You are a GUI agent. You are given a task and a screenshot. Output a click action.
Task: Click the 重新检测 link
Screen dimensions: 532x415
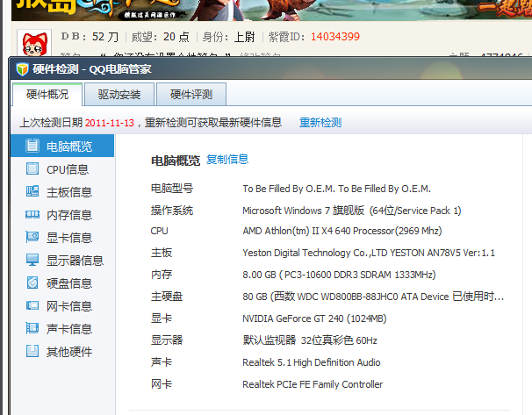(320, 123)
